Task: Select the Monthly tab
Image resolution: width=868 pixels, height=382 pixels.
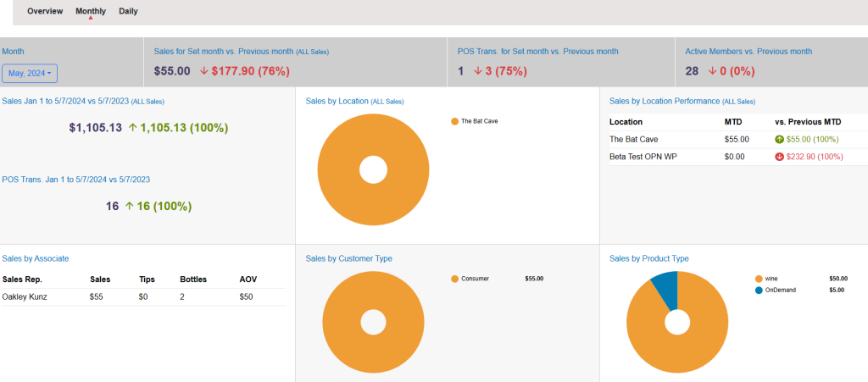Action: [x=90, y=12]
